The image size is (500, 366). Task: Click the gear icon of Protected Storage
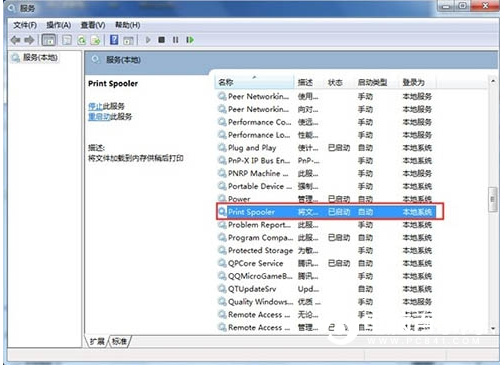coord(222,250)
